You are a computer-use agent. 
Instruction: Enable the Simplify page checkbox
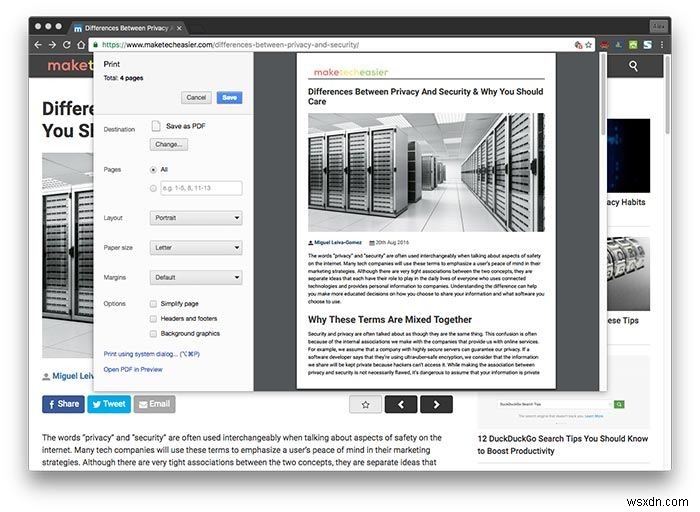pos(153,304)
